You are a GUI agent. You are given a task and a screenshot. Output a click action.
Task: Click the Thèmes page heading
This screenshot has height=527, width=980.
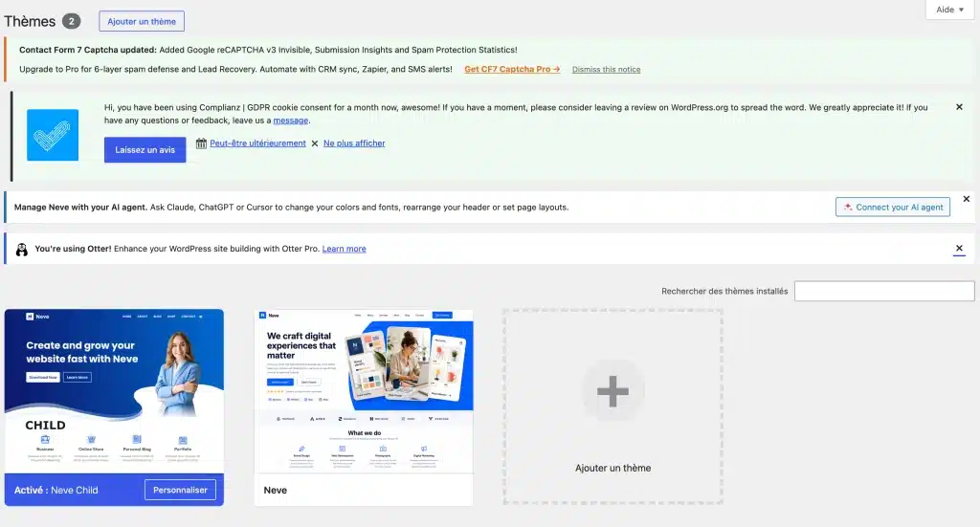(30, 21)
